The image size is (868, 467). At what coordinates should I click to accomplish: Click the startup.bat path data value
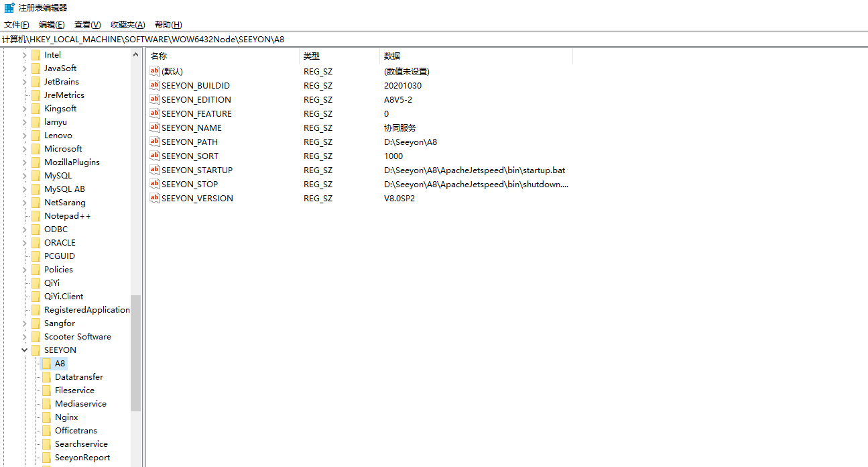pos(475,170)
